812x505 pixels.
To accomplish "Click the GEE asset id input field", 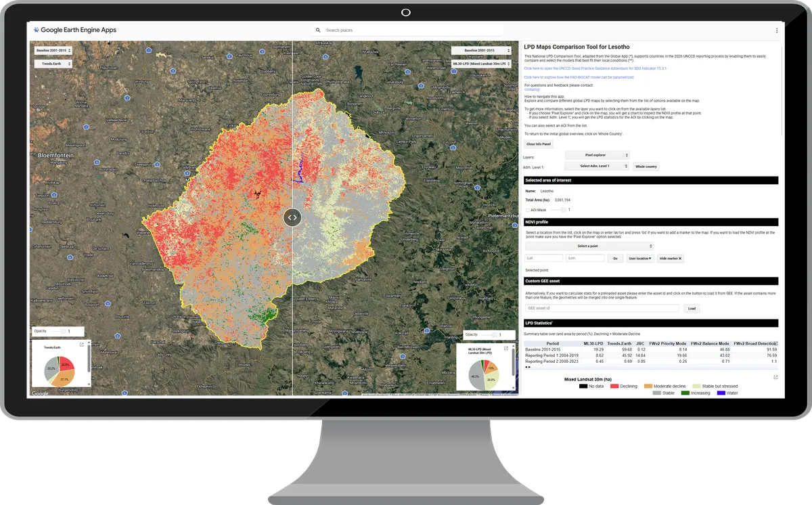I will 602,308.
